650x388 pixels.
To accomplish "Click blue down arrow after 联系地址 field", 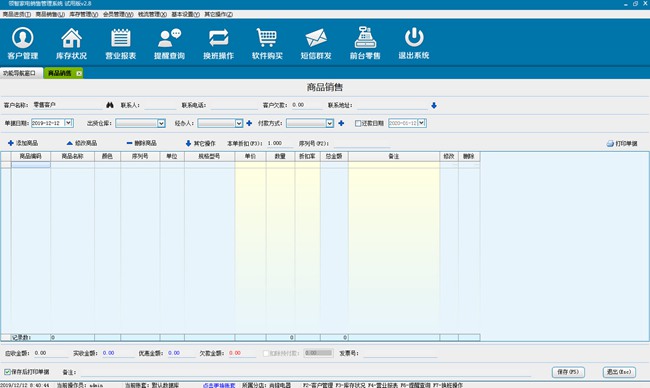I will click(434, 106).
